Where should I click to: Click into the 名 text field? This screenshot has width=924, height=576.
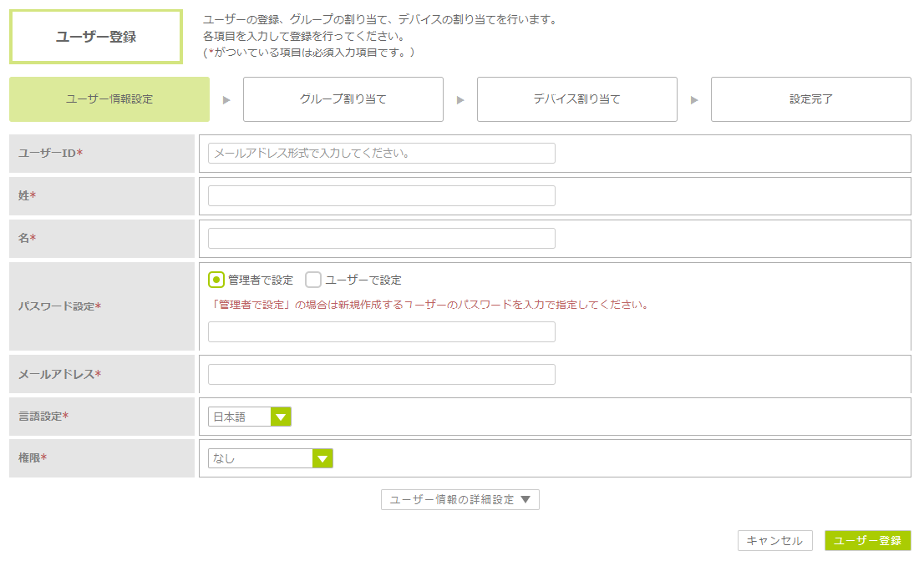tap(381, 239)
